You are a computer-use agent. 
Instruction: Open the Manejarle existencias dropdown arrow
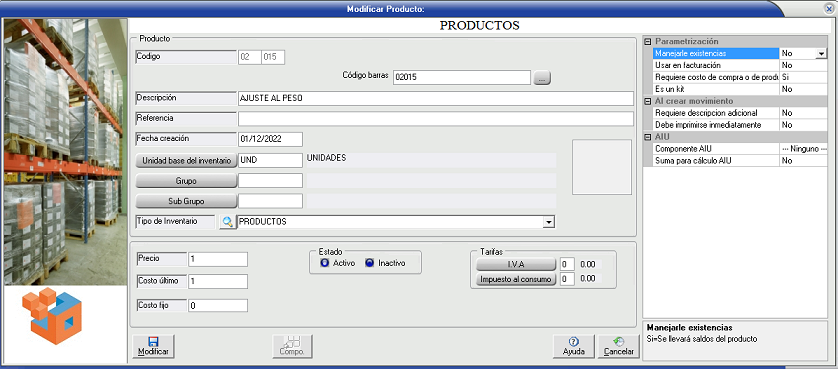820,53
